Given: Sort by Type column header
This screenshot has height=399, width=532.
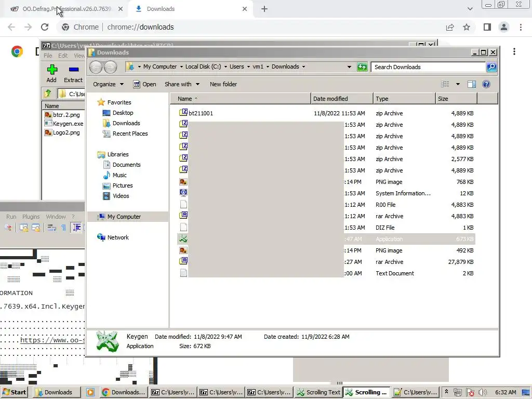Looking at the screenshot, I should pyautogui.click(x=404, y=99).
